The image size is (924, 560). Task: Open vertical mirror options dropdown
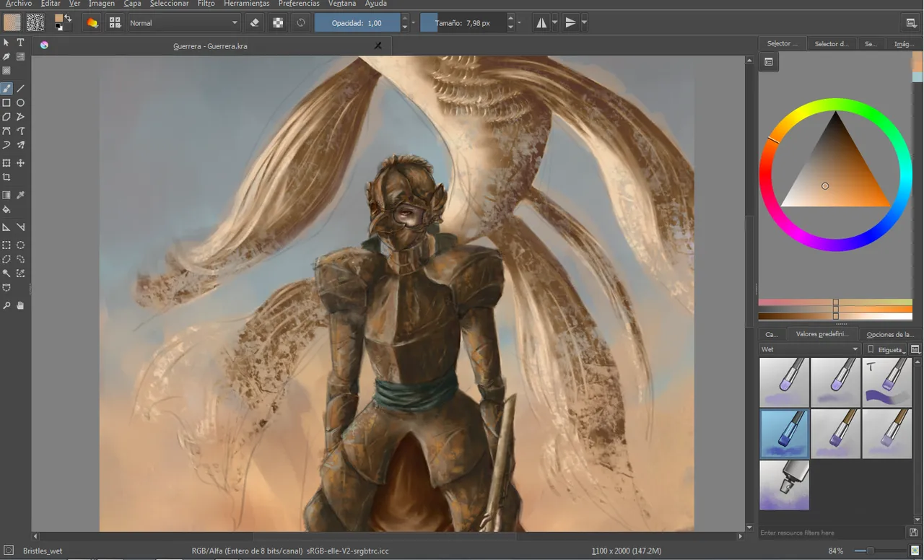(584, 23)
